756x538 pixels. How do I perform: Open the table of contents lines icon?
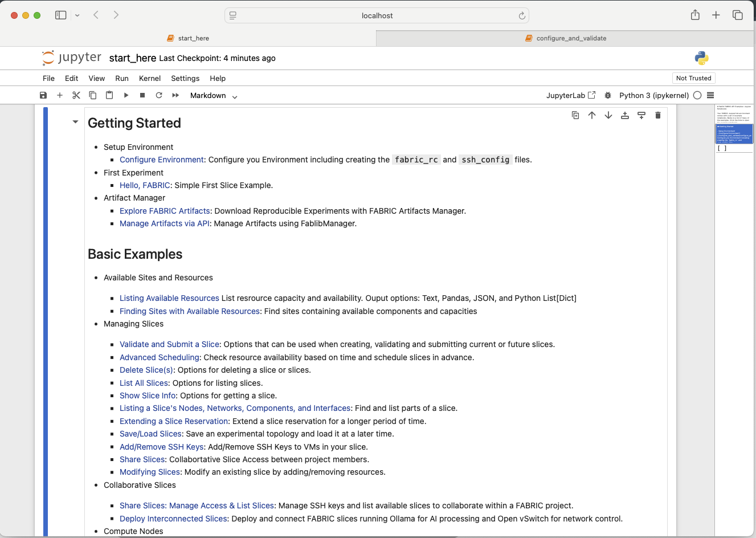click(x=710, y=95)
